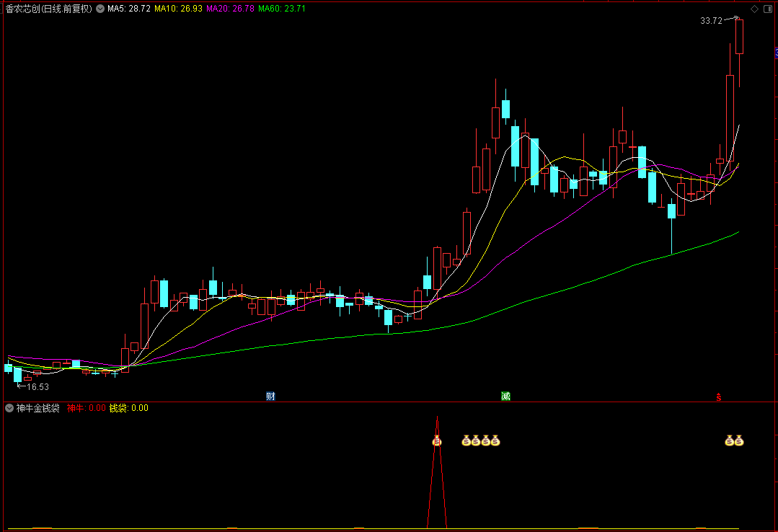This screenshot has width=778, height=532.
Task: Toggle the side panel layout icon
Action: [768, 9]
